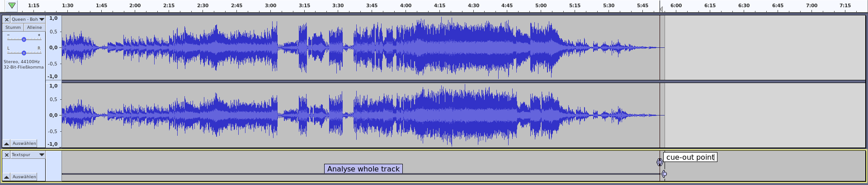The height and width of the screenshot is (185, 868).
Task: Click the 'cue-out point' label text field
Action: click(690, 157)
